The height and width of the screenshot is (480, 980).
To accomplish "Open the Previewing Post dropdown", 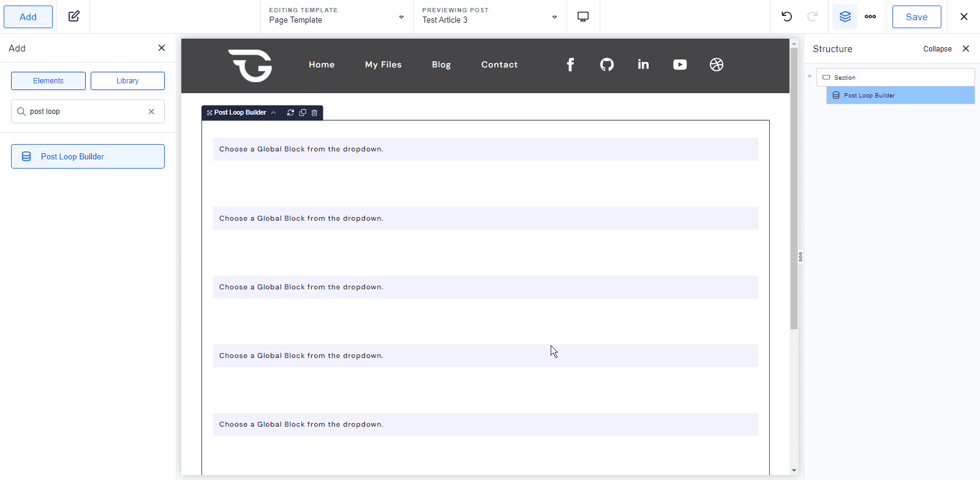I will [x=490, y=17].
